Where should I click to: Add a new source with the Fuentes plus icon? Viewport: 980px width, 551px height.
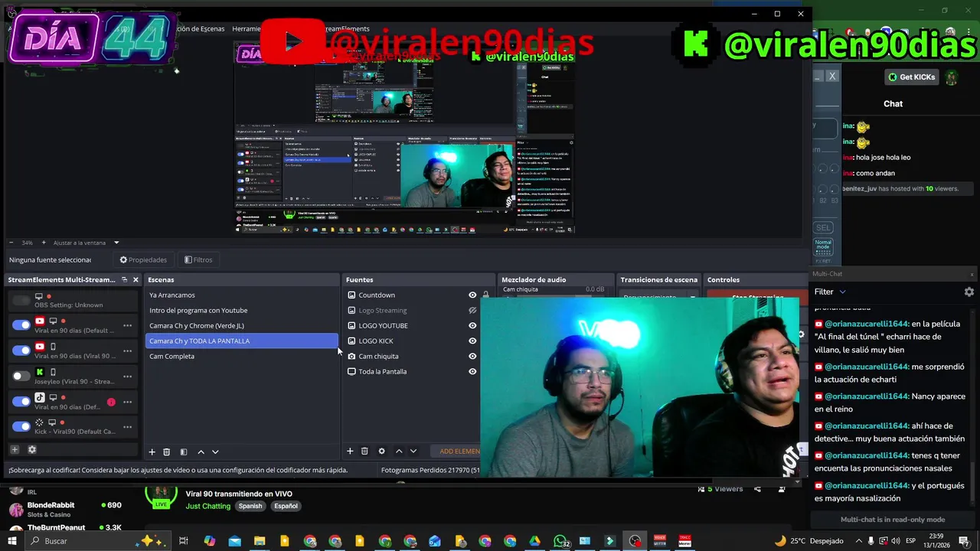click(350, 452)
